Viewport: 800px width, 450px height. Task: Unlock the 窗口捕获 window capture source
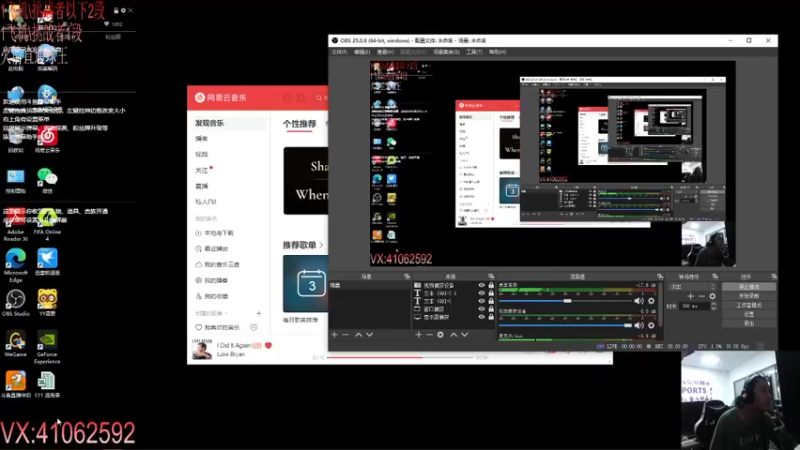click(491, 309)
